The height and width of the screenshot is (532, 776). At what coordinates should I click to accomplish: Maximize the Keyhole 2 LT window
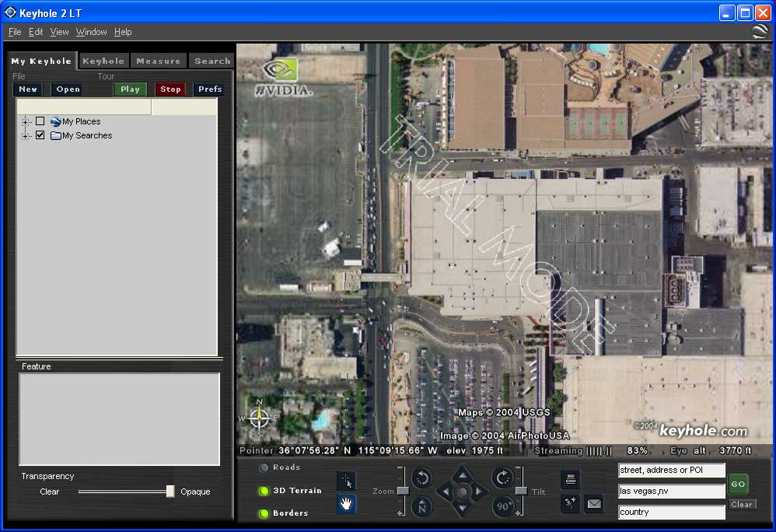pyautogui.click(x=745, y=13)
